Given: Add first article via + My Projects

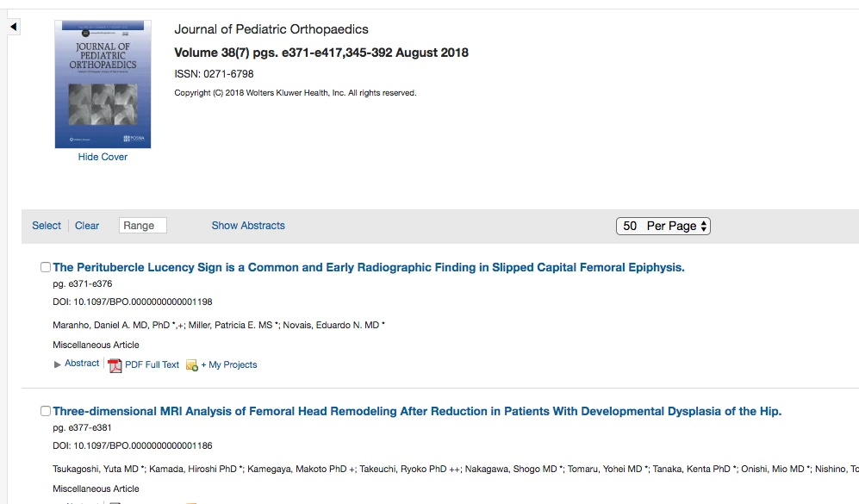Looking at the screenshot, I should [x=229, y=364].
